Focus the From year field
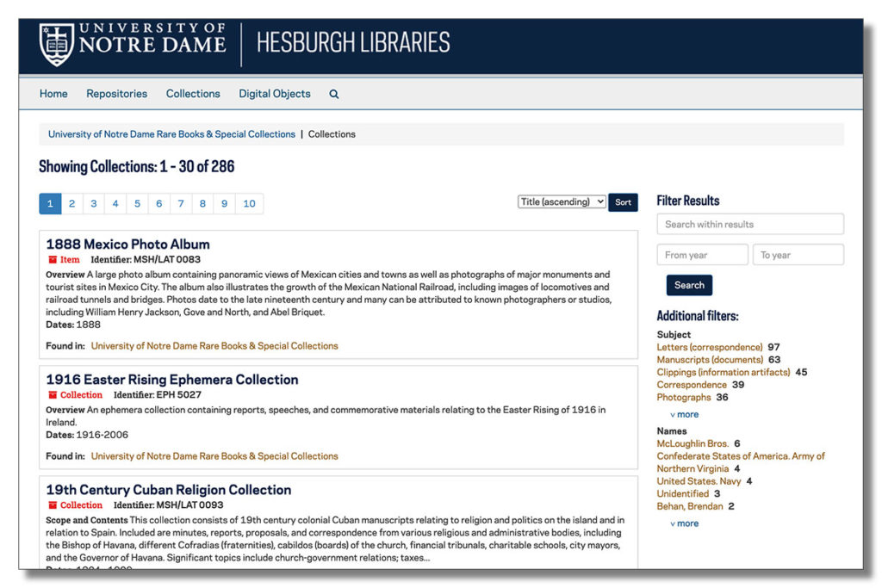The height and width of the screenshot is (588, 882). coord(702,255)
